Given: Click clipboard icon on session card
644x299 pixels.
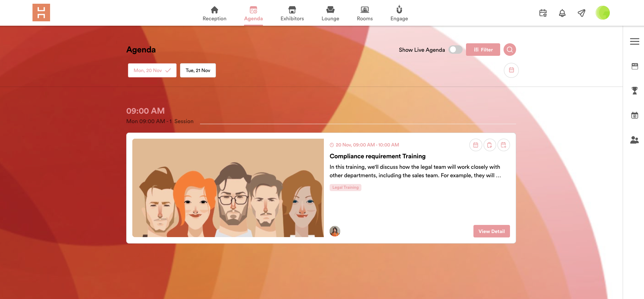Looking at the screenshot, I should point(490,145).
